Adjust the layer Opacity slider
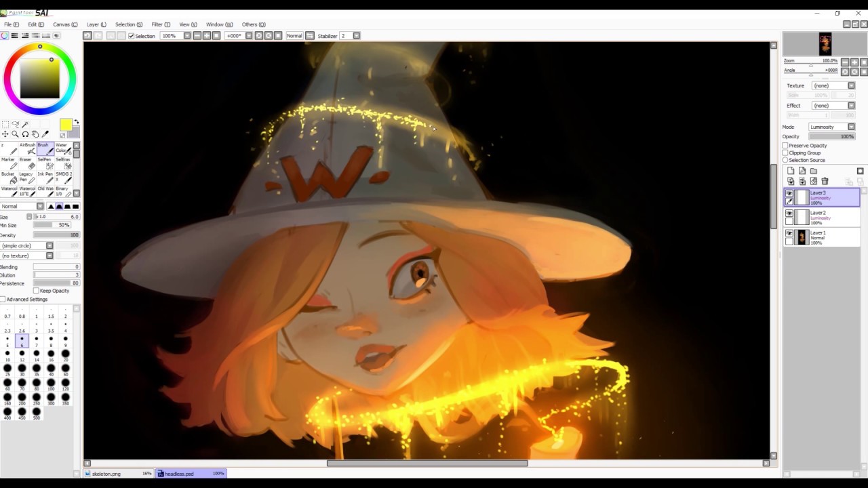This screenshot has height=488, width=868. (832, 136)
